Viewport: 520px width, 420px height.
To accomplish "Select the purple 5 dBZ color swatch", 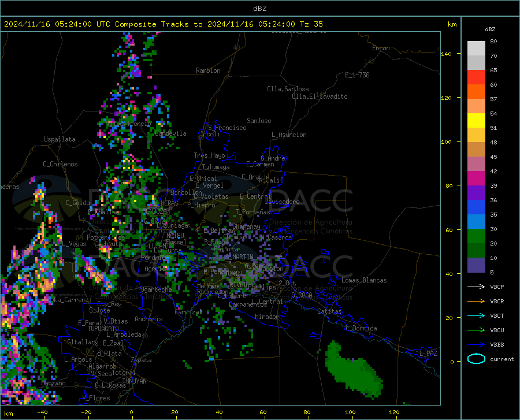I will [x=476, y=265].
